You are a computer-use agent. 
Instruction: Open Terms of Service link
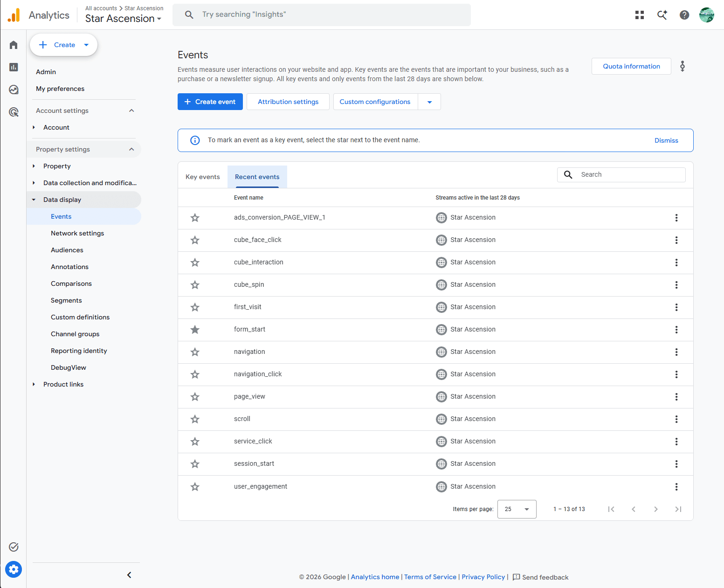tap(430, 577)
